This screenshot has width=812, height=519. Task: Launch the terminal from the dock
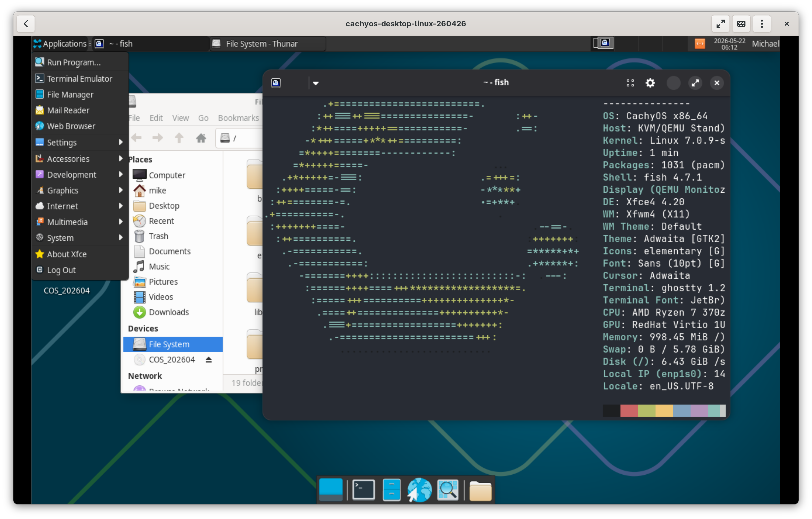(363, 490)
